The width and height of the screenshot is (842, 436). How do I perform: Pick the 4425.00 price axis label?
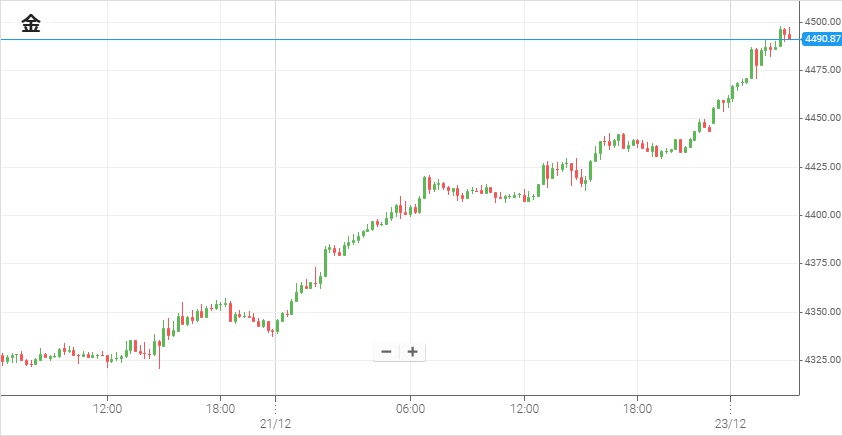(x=822, y=167)
